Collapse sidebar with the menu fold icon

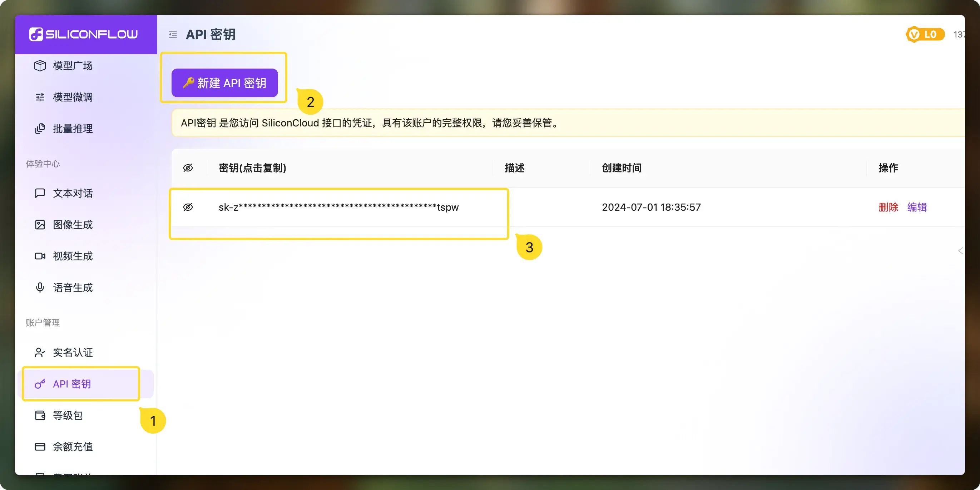173,35
